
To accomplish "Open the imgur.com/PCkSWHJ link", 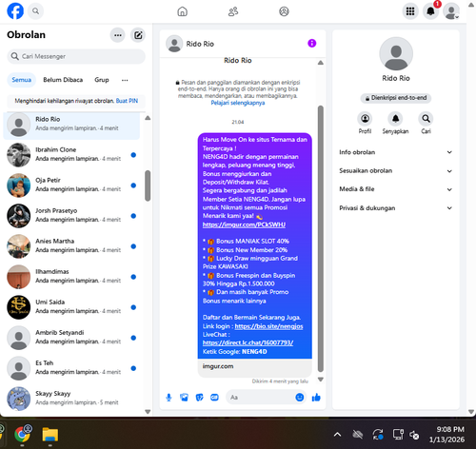I will click(244, 224).
